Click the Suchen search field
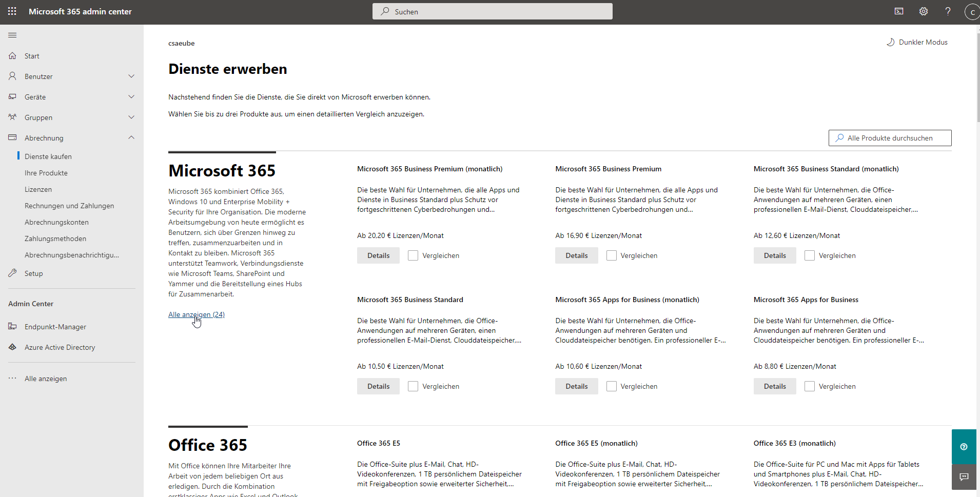 click(493, 11)
